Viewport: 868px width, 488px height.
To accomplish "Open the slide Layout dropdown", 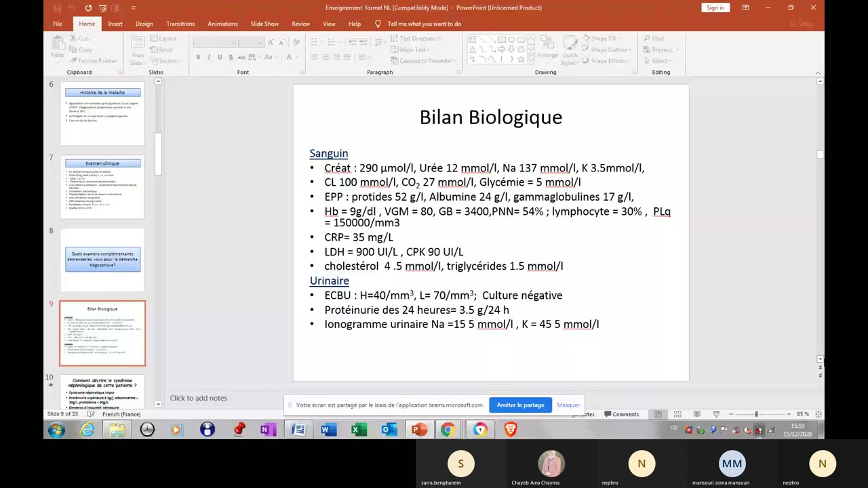I will tap(166, 39).
